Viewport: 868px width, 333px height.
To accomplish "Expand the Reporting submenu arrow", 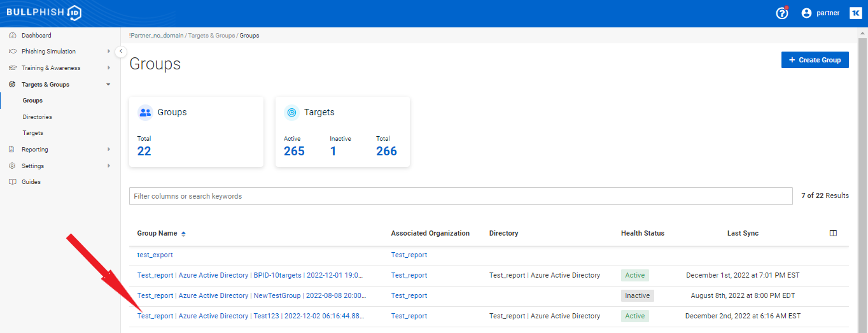I will point(109,150).
